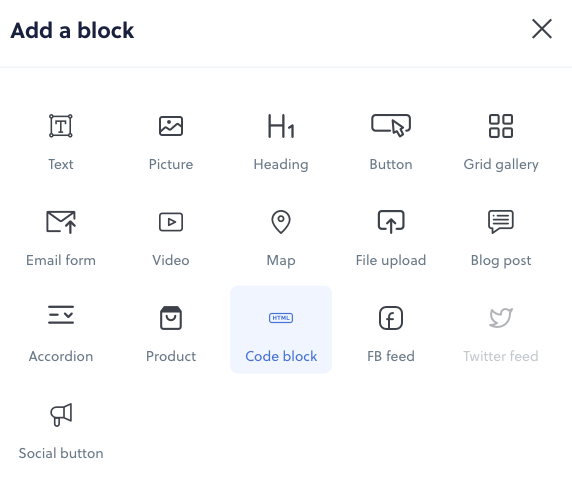The width and height of the screenshot is (572, 479).
Task: Choose the Button block icon
Action: pyautogui.click(x=391, y=125)
